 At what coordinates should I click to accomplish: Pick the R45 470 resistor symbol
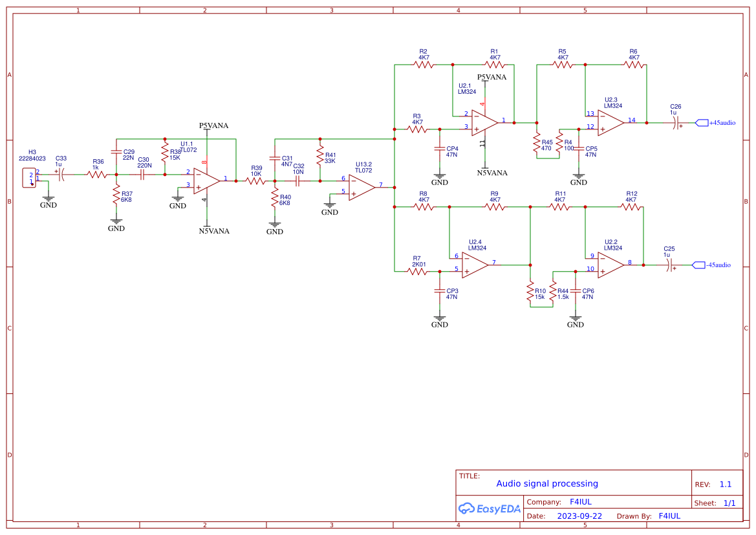[537, 143]
